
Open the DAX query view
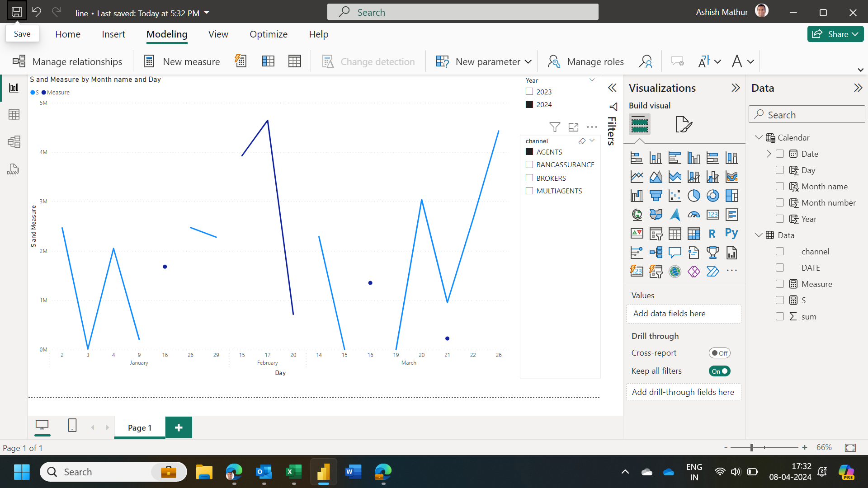pos(14,169)
